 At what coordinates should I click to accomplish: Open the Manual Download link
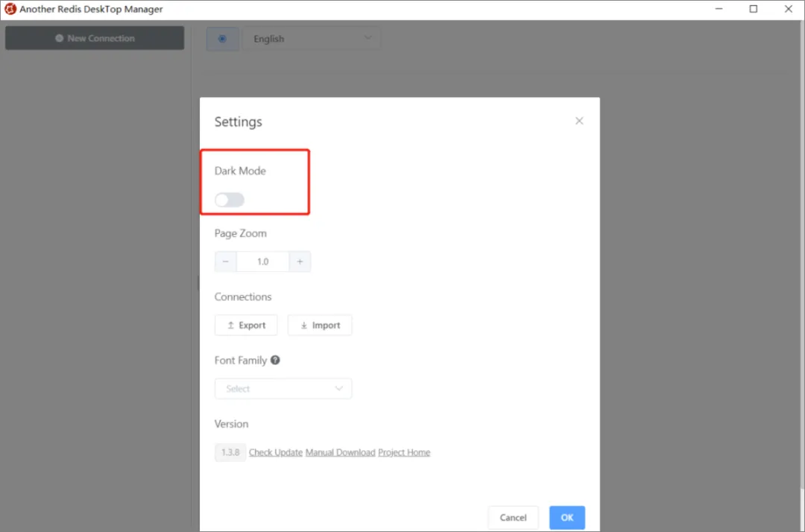[340, 452]
